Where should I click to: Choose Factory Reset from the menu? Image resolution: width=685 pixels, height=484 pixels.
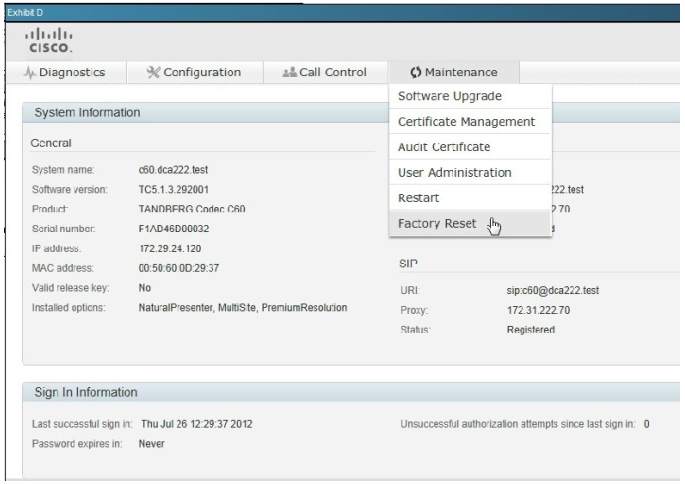[437, 223]
